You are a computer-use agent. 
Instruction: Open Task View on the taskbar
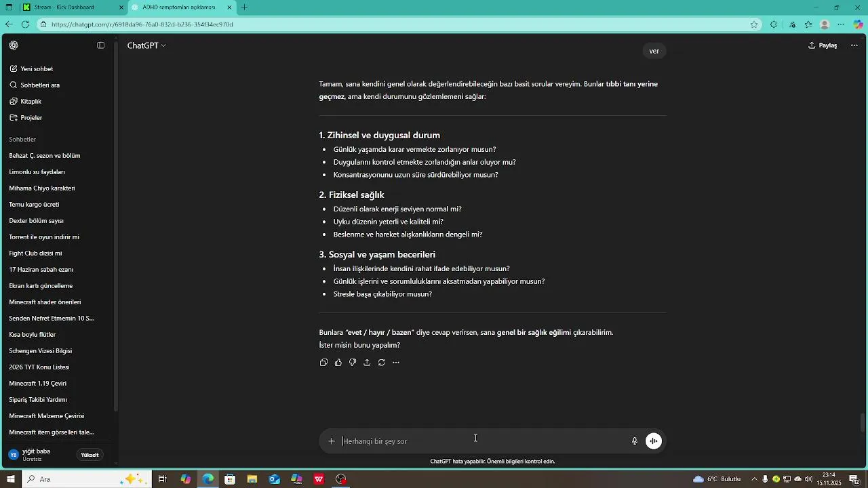(163, 479)
